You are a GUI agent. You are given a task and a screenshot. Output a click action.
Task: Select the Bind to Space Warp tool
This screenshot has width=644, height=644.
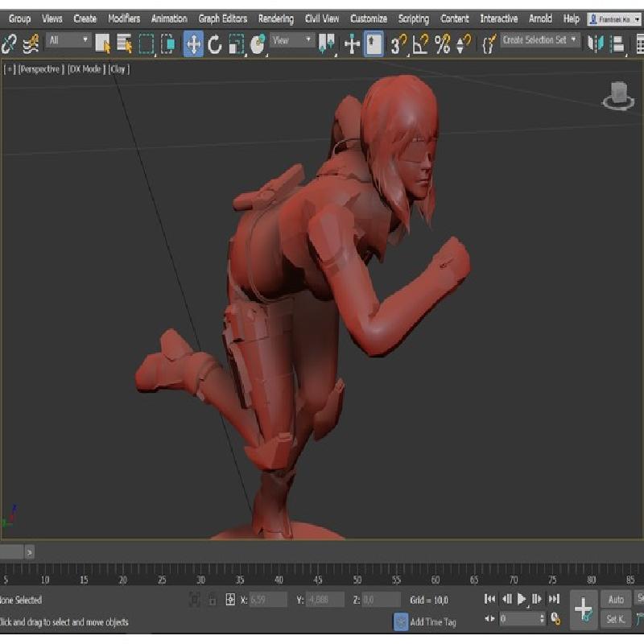pyautogui.click(x=31, y=44)
